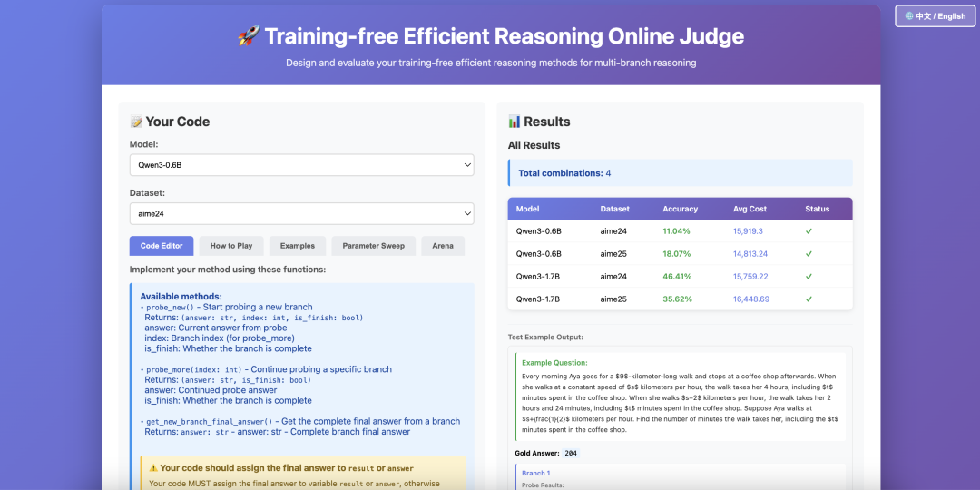The width and height of the screenshot is (980, 490).
Task: Open the Dataset dropdown showing aime24
Action: 302,214
